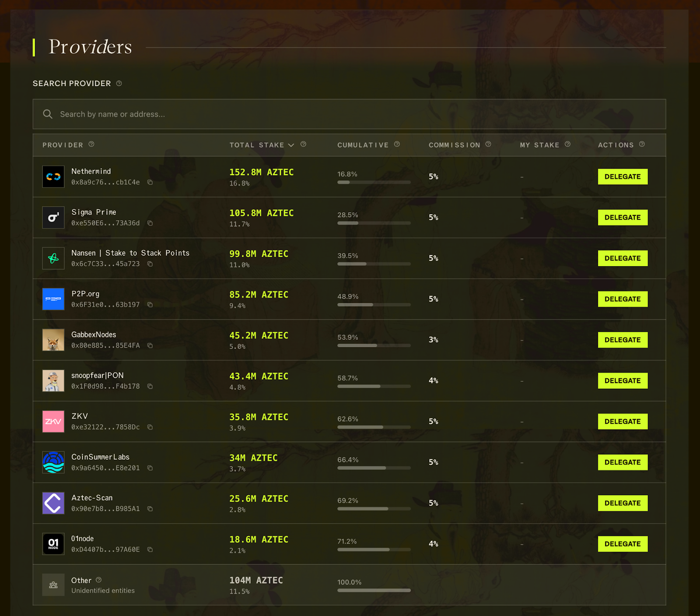700x616 pixels.
Task: Delegate to Aztec-Scan
Action: click(x=623, y=503)
